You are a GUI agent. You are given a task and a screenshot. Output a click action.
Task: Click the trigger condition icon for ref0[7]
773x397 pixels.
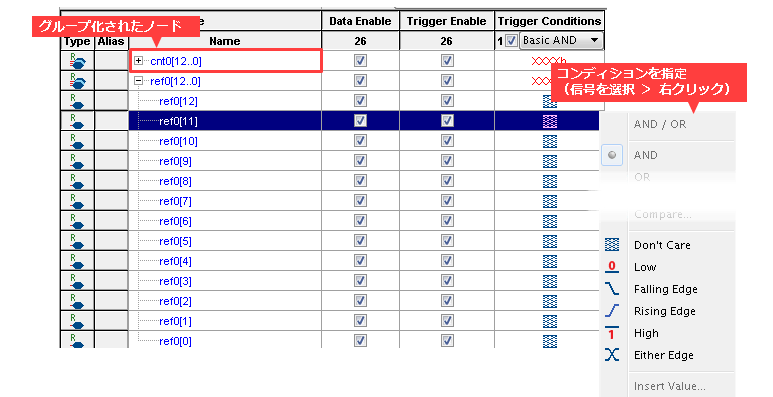click(x=550, y=201)
